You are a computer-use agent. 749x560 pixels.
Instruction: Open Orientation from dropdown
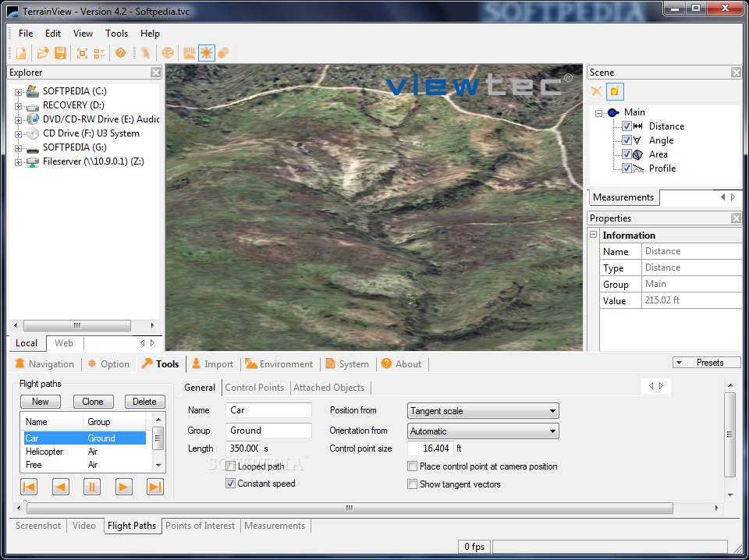point(483,431)
